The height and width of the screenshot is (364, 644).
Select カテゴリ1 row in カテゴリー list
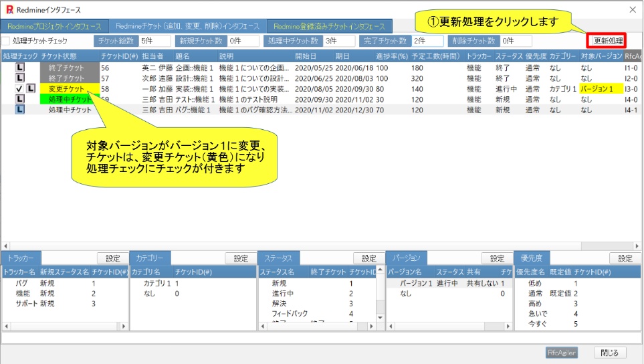[x=193, y=283]
